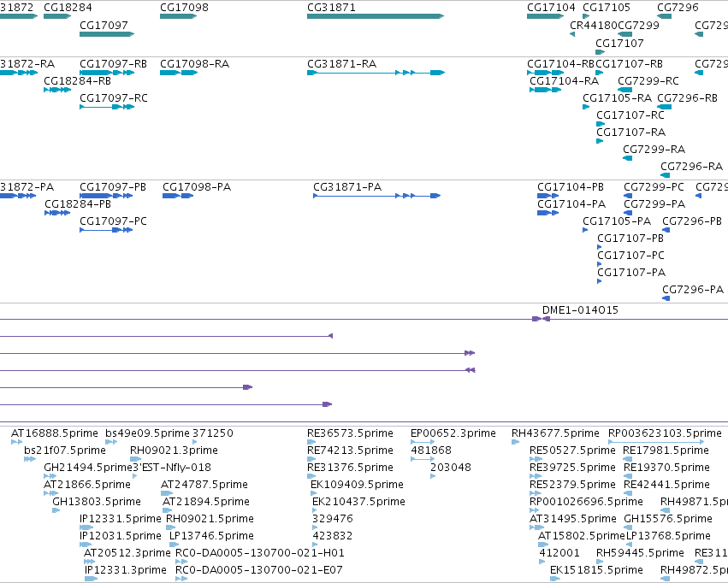This screenshot has width=728, height=583.
Task: Select EST RP001026696.5prime
Action: [535, 510]
